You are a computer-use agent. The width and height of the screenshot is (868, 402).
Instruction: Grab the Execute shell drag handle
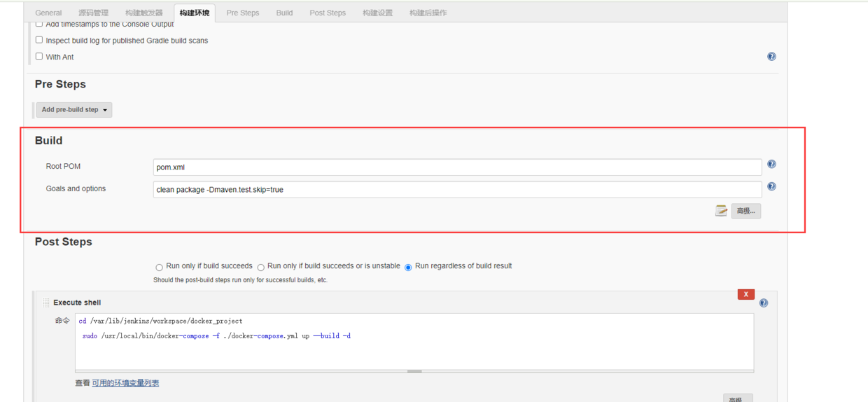(46, 303)
